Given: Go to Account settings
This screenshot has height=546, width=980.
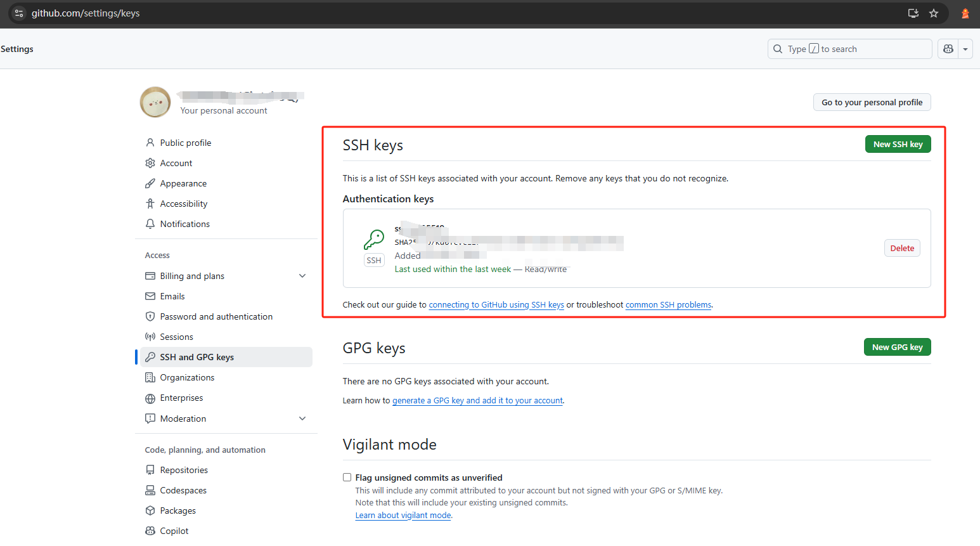Looking at the screenshot, I should 176,163.
